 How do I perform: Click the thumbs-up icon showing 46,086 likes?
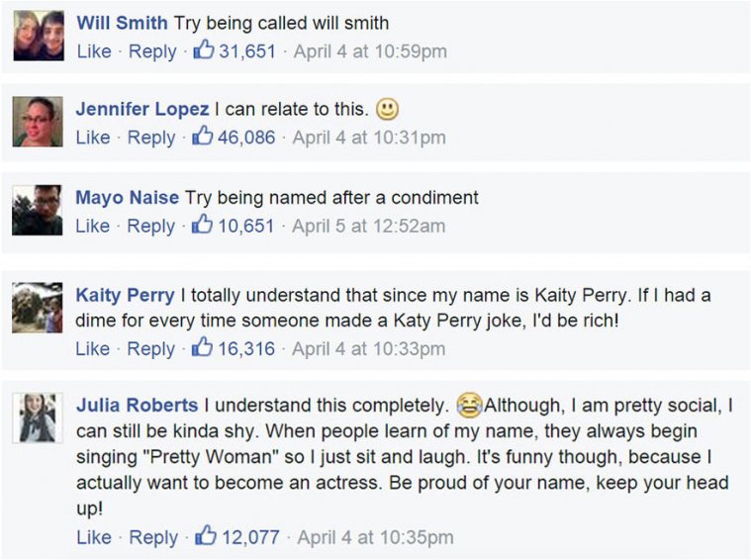204,137
